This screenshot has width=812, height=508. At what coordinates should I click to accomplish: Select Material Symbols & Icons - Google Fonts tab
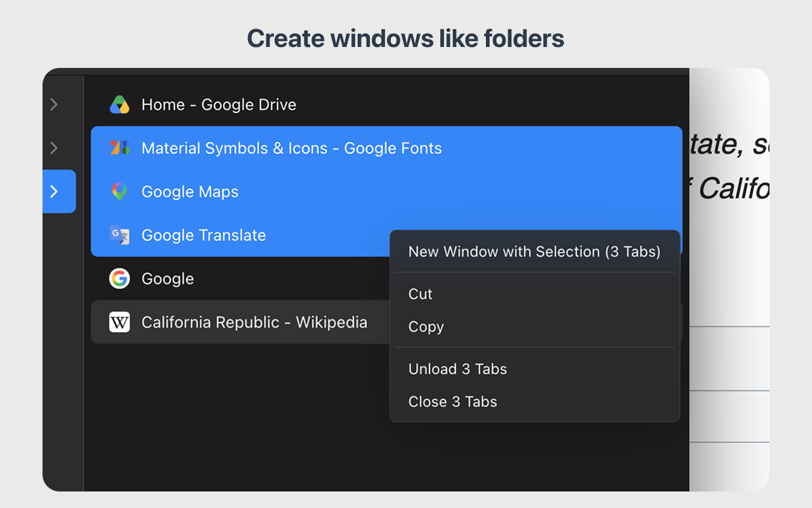386,148
